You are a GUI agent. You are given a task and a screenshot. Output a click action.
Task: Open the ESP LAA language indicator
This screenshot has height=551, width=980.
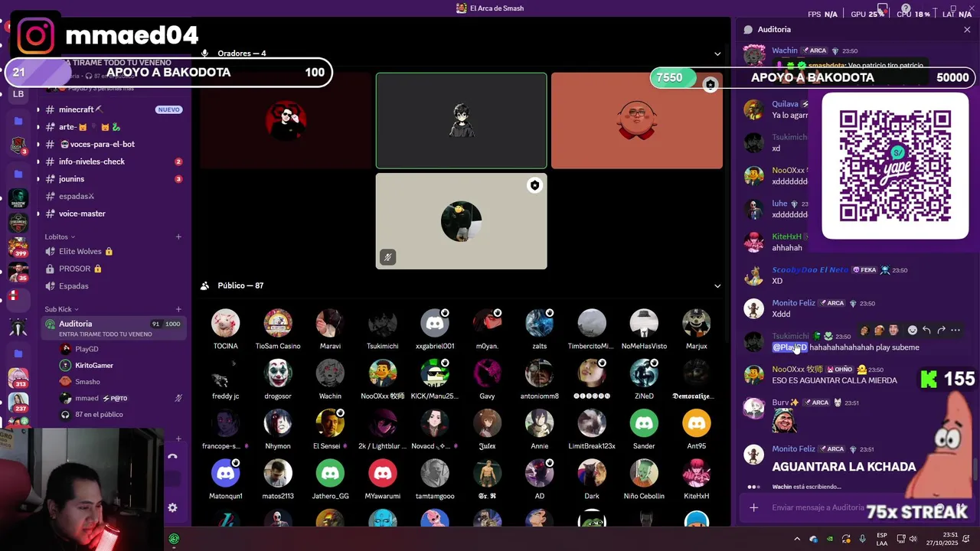tap(882, 539)
